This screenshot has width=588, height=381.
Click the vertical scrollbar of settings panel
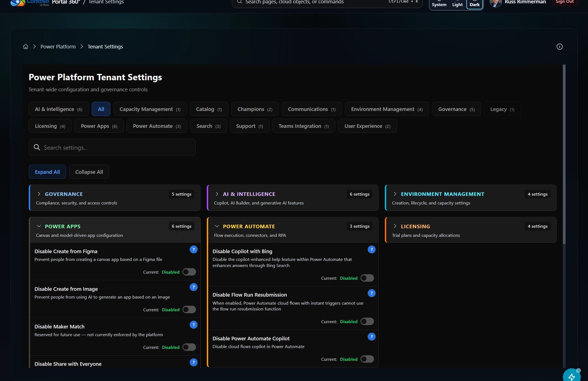click(x=564, y=154)
